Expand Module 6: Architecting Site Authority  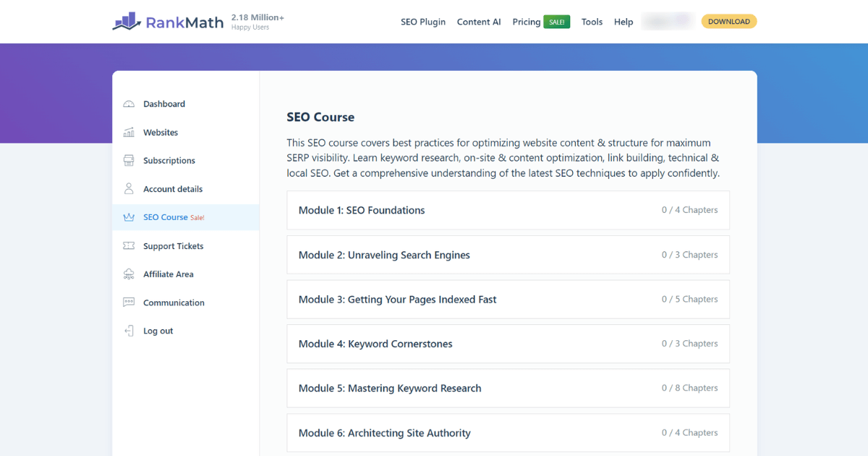508,433
